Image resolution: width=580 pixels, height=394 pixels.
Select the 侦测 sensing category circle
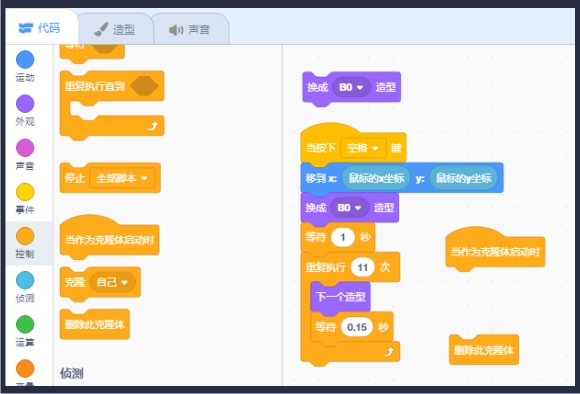(x=25, y=280)
